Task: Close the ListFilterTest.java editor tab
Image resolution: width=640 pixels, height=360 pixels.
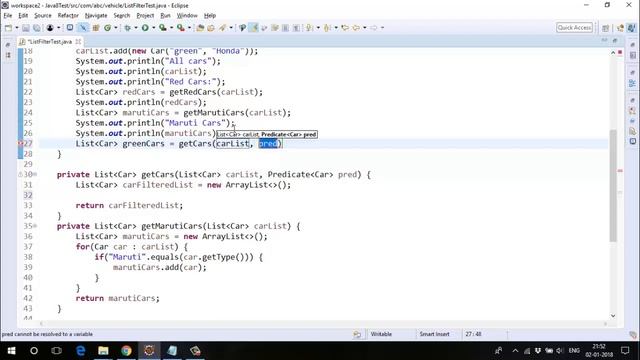Action: (x=78, y=42)
